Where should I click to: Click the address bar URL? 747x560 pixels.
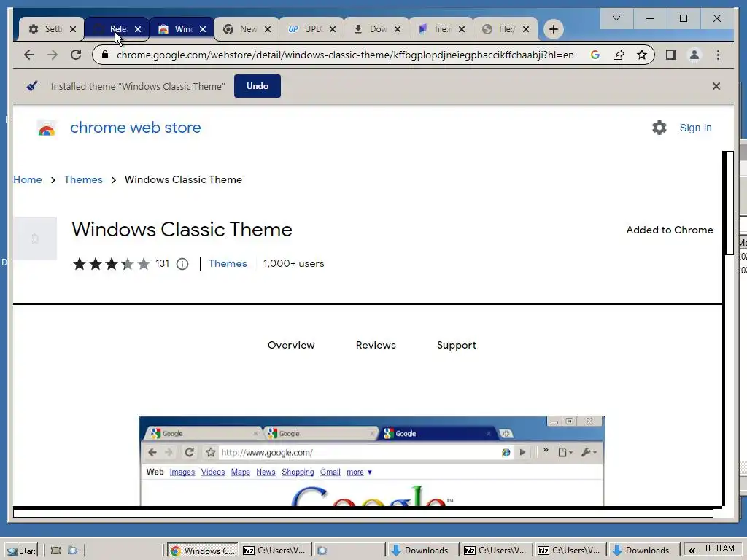(345, 55)
